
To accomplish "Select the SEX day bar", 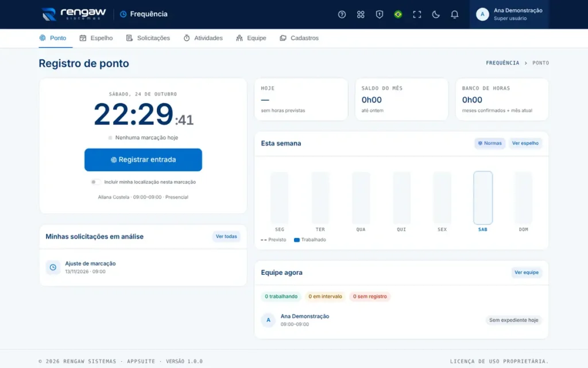I will [x=442, y=198].
